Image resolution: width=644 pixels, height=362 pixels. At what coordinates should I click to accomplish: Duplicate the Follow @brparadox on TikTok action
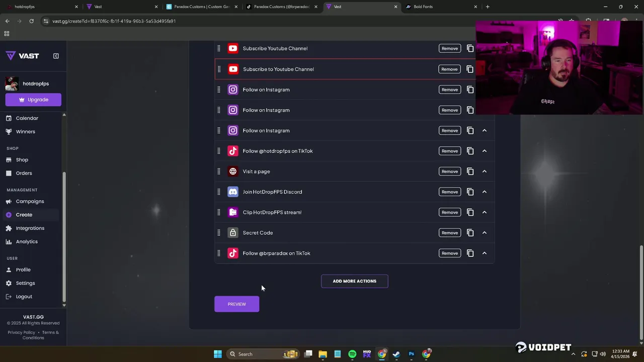pos(470,253)
